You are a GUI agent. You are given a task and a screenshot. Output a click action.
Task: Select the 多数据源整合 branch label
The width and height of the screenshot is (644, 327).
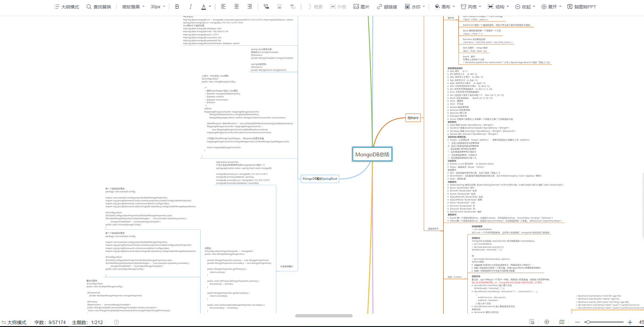[287, 267]
